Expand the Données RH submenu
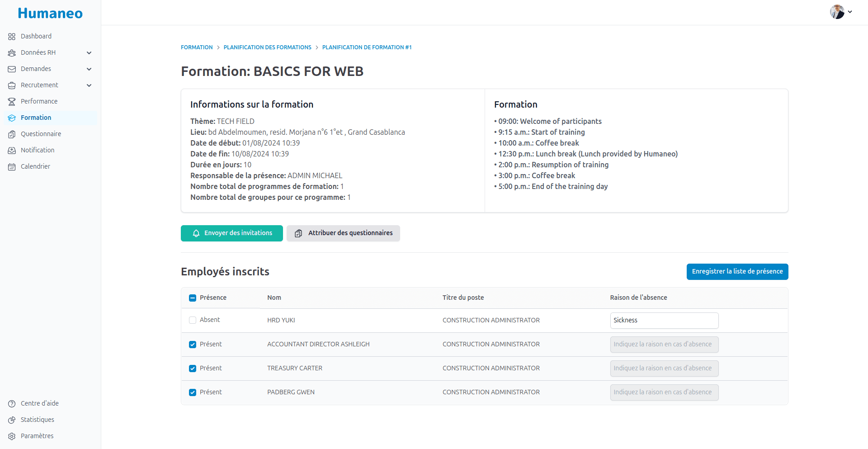The width and height of the screenshot is (868, 449). point(89,53)
